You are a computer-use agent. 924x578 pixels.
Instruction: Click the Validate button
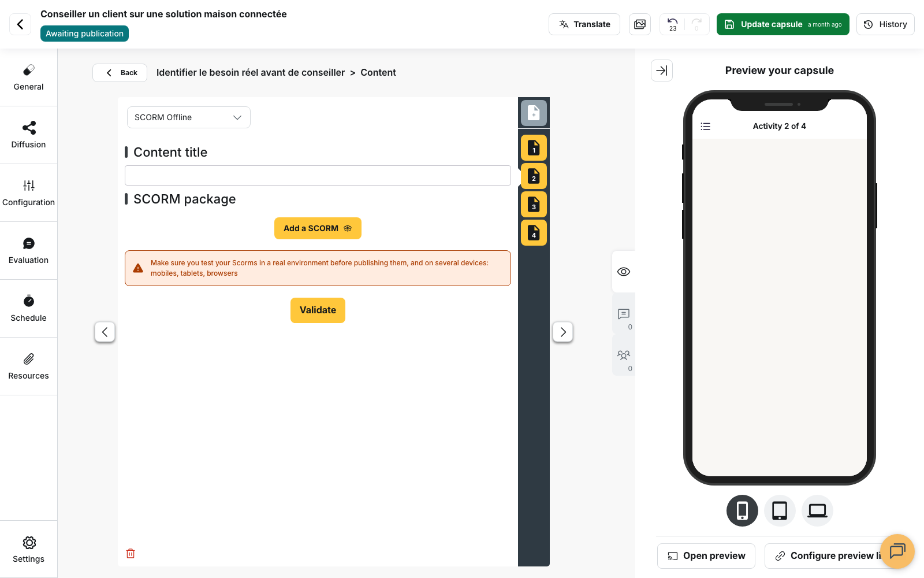[x=318, y=310]
